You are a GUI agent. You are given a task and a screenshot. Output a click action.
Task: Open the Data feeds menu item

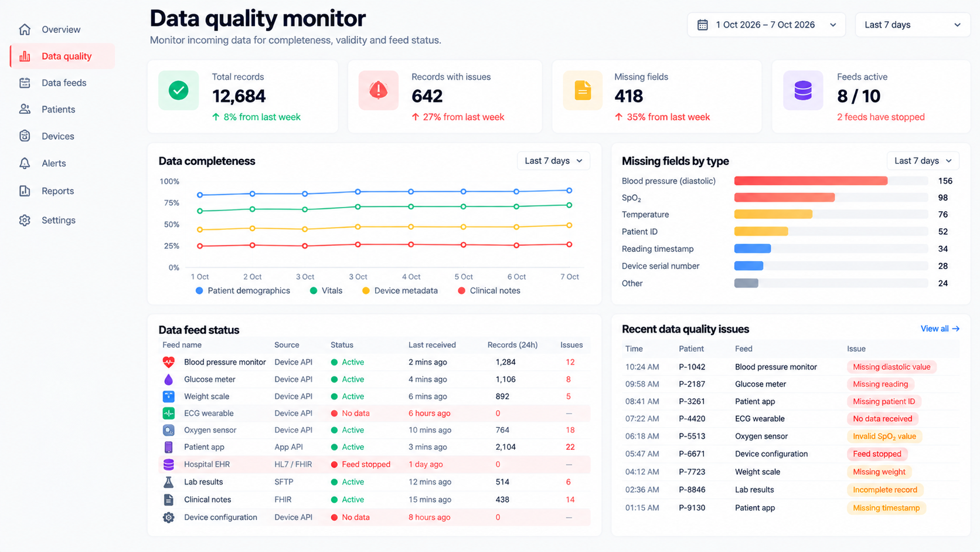pyautogui.click(x=63, y=83)
